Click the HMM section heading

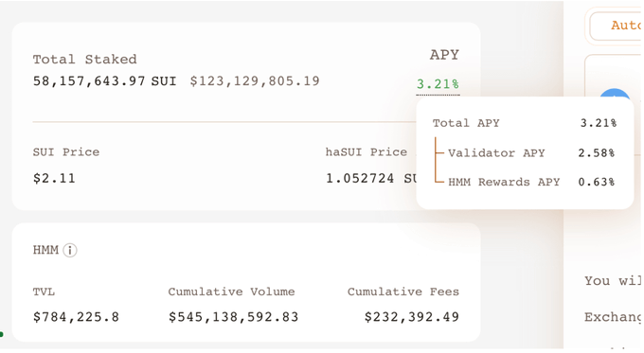pyautogui.click(x=45, y=250)
